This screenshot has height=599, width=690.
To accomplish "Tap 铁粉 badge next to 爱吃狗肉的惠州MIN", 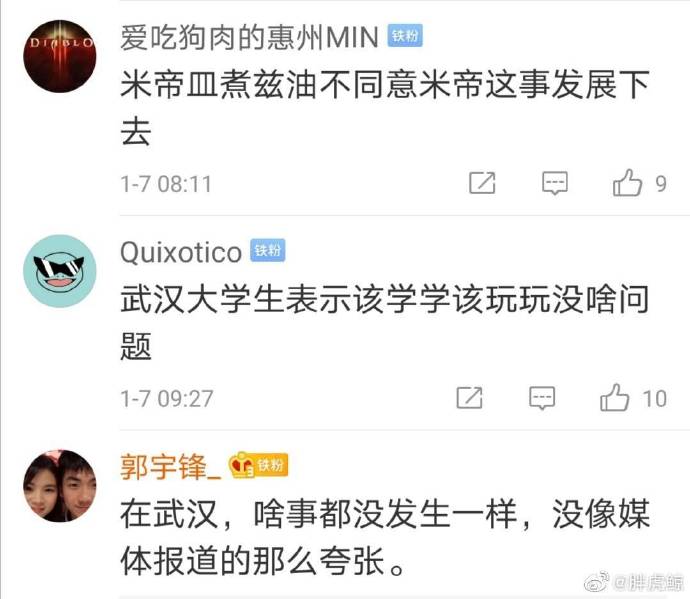I will click(x=405, y=35).
